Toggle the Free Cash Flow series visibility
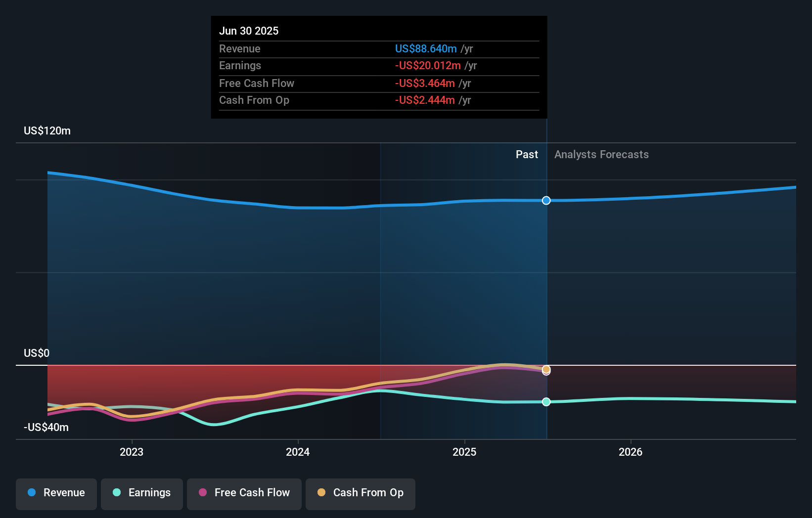The width and height of the screenshot is (812, 518). [x=244, y=493]
